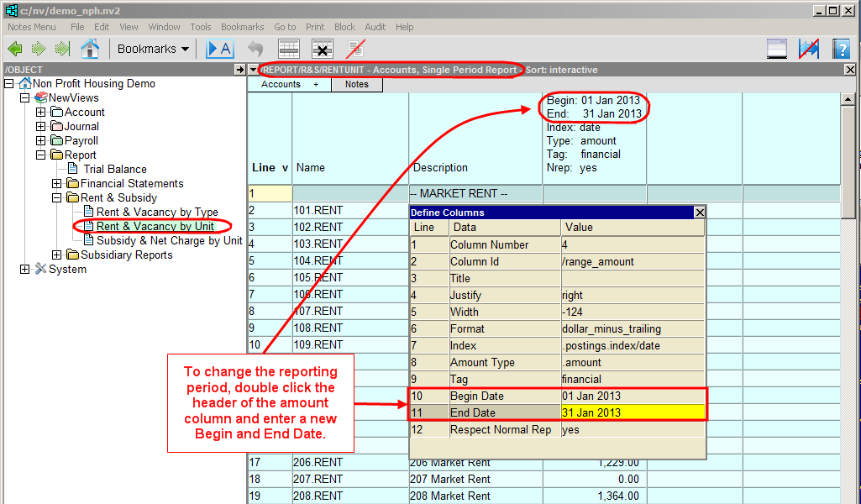This screenshot has height=504, width=861.
Task: Open the Bookmarks dropdown in toolbar
Action: 153,49
